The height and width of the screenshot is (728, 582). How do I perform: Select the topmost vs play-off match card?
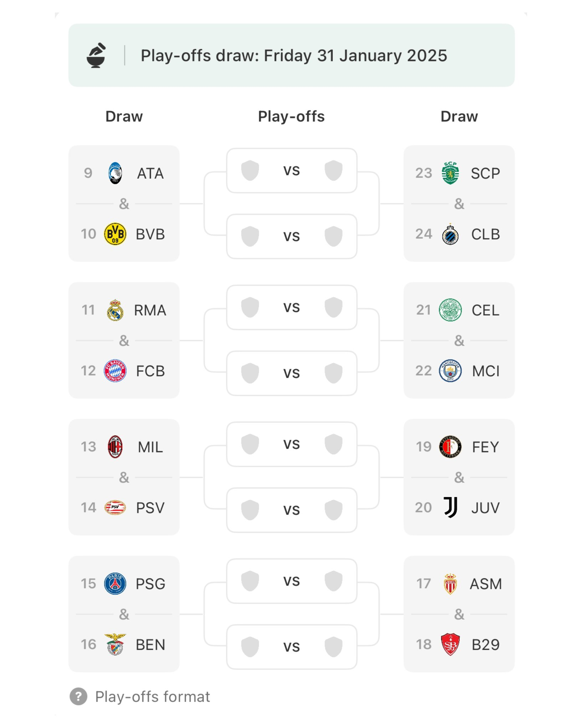click(292, 171)
